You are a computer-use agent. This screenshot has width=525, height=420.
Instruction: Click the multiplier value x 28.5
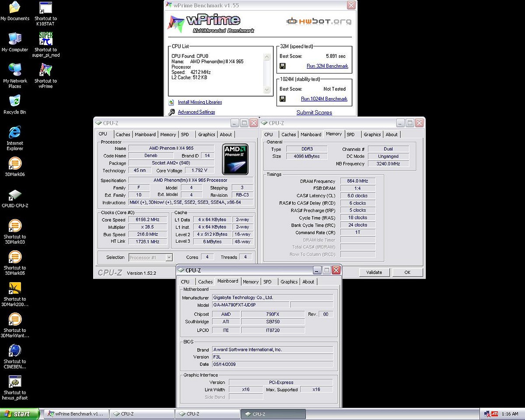click(x=148, y=227)
